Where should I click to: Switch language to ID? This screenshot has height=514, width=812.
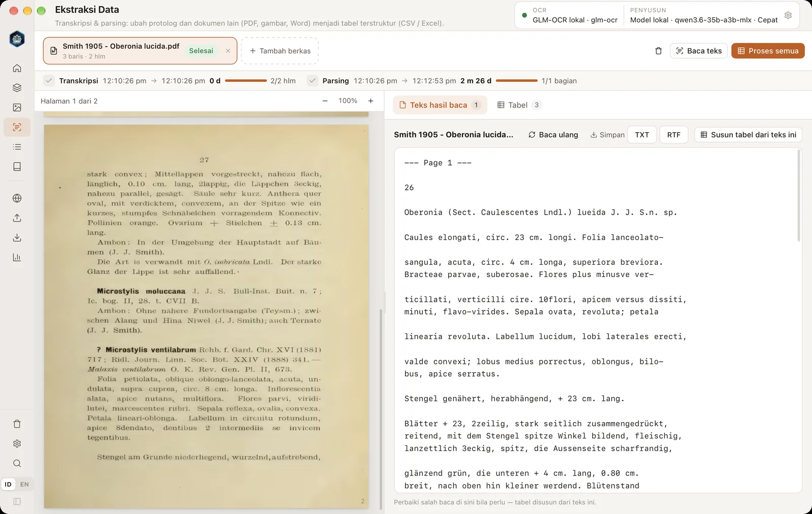[8, 485]
